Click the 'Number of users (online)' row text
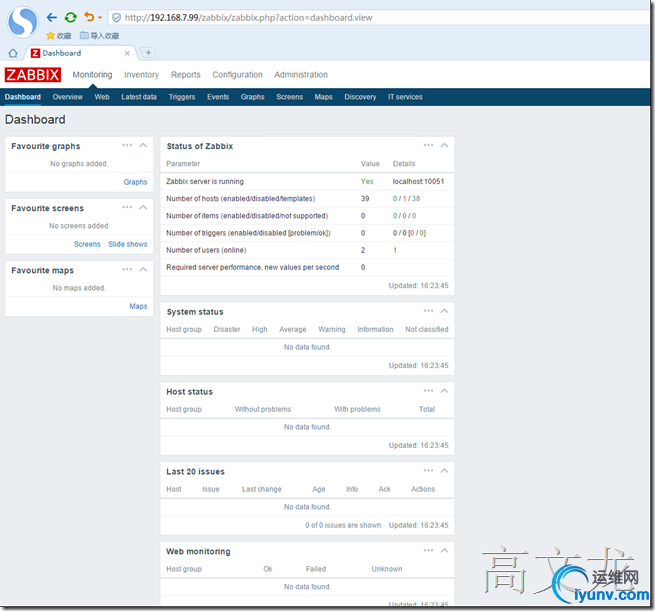The height and width of the screenshot is (611, 655). [206, 250]
